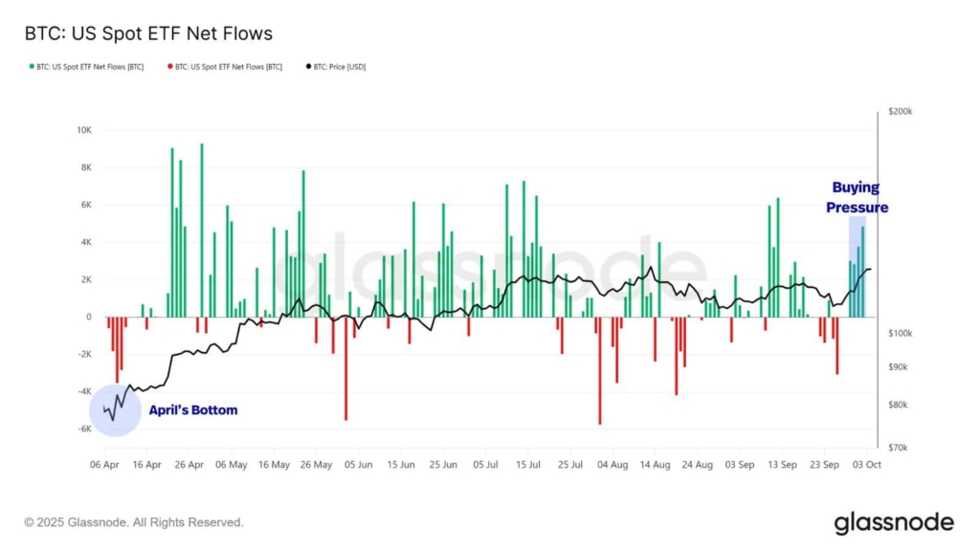Click the red legend dot for net flows
Image resolution: width=980 pixels, height=551 pixels.
[x=171, y=67]
